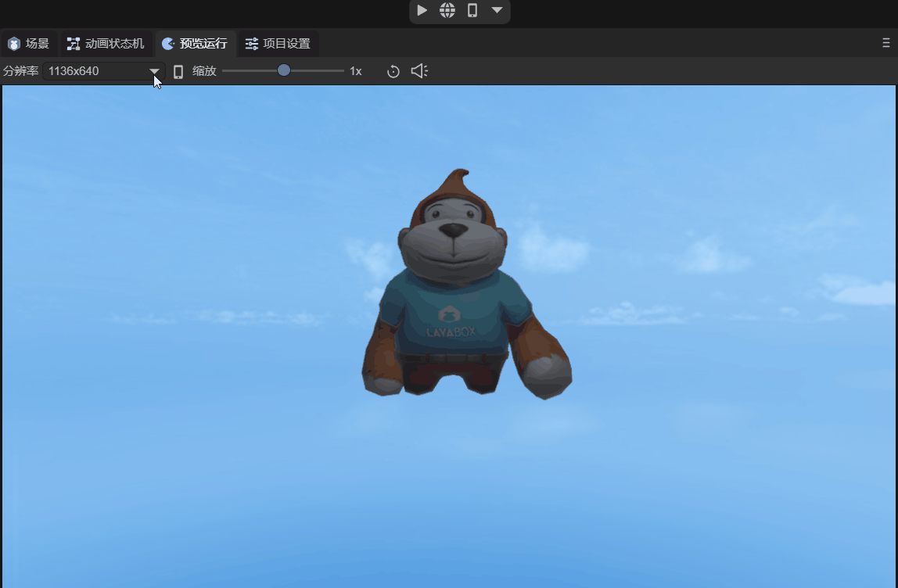Click the globe browser preview icon
The height and width of the screenshot is (588, 898).
tap(447, 11)
